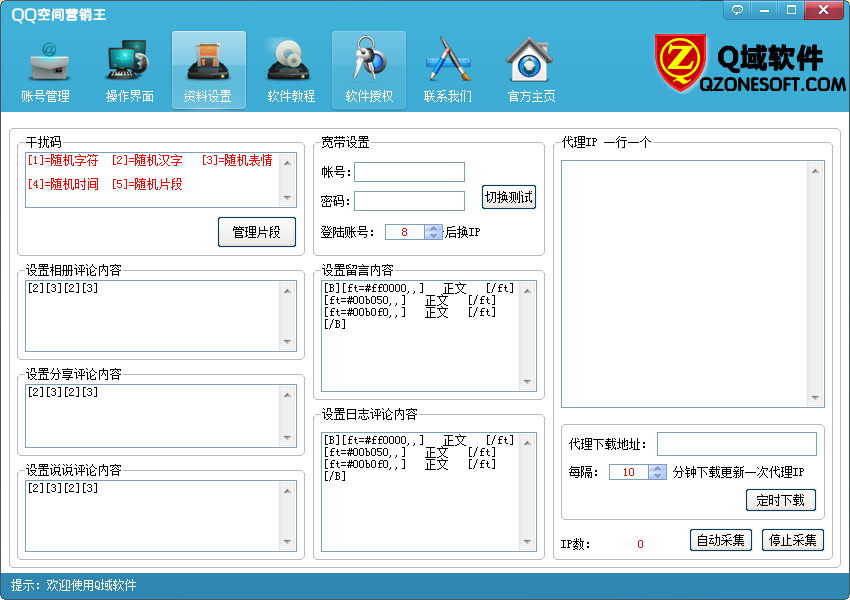850x600 pixels.
Task: Focus the 密码 broadband input field
Action: pyautogui.click(x=409, y=201)
